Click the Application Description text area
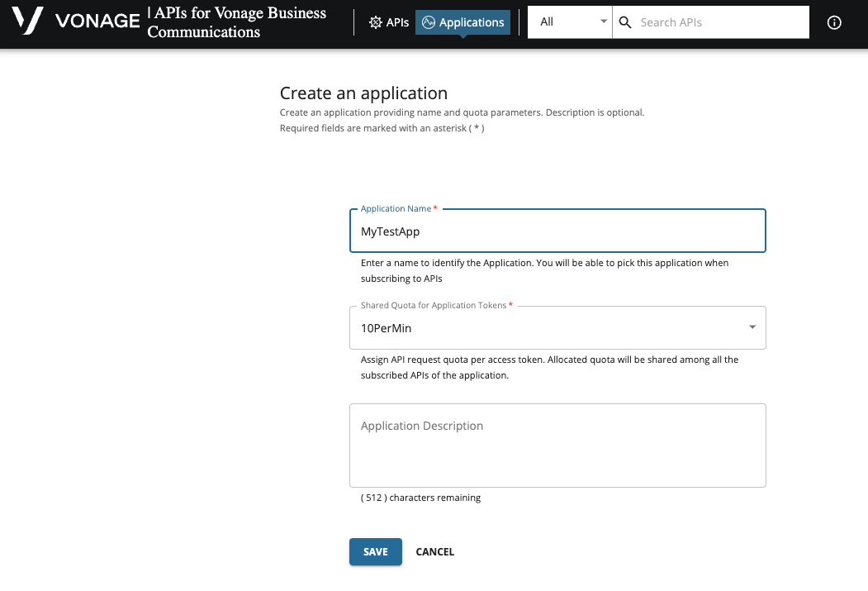The width and height of the screenshot is (868, 591). point(557,445)
